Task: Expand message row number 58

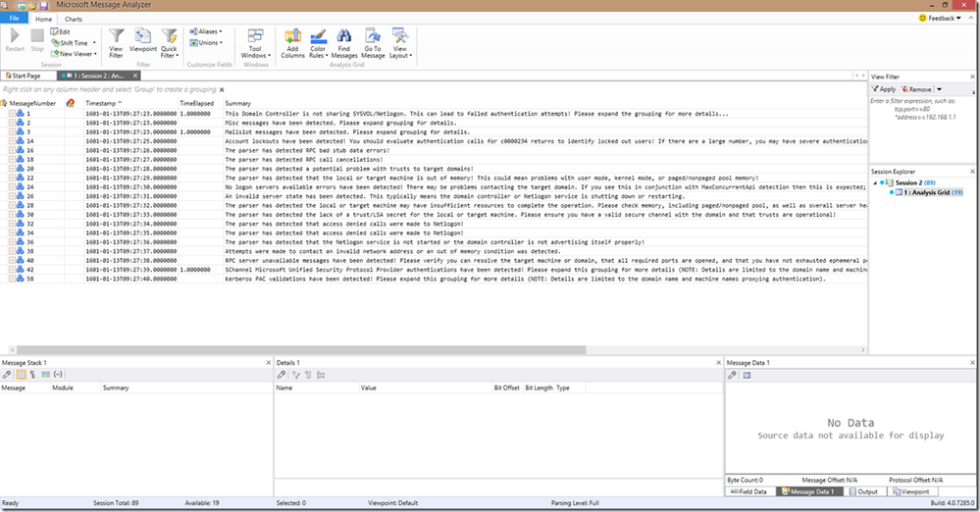Action: click(12, 279)
